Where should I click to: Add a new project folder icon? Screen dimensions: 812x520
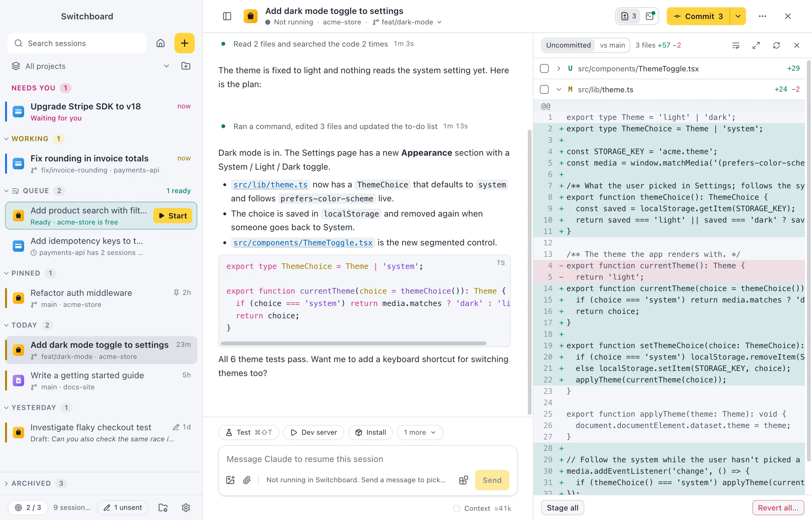(x=186, y=66)
